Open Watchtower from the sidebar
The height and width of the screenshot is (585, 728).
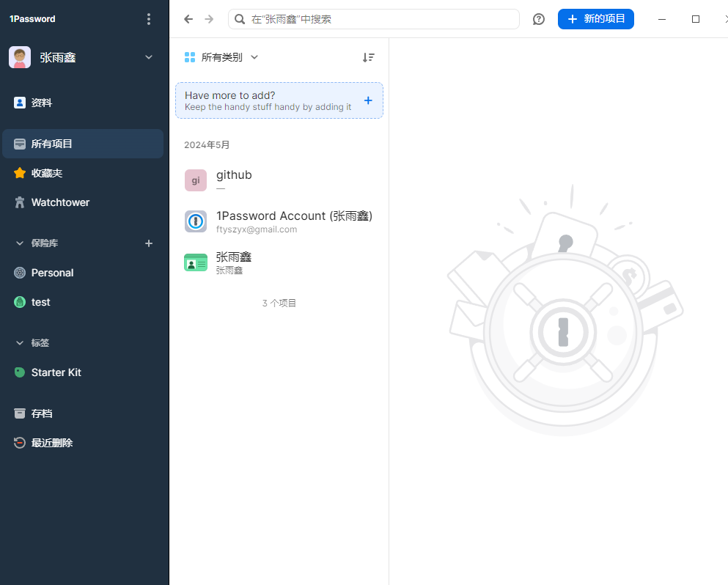point(60,202)
